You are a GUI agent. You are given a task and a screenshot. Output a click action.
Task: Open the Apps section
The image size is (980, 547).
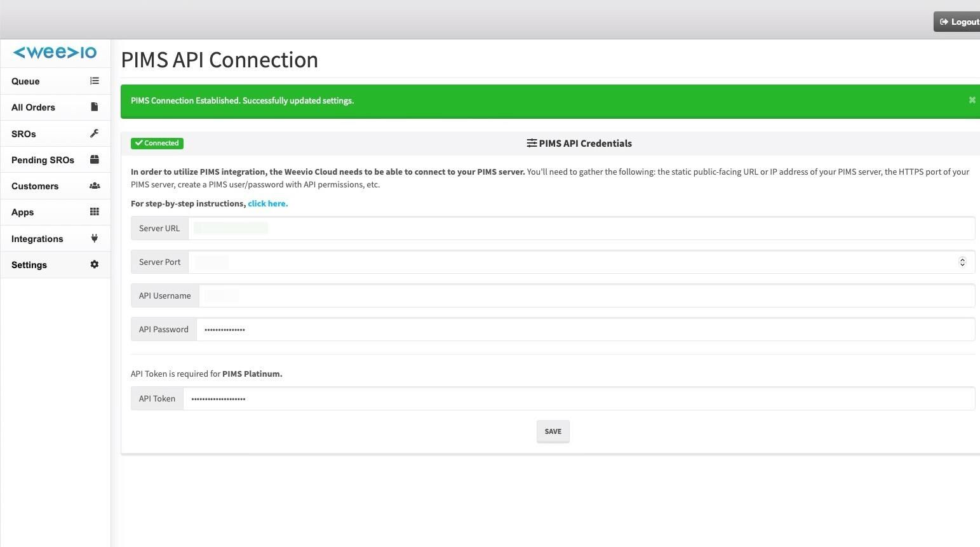click(55, 212)
